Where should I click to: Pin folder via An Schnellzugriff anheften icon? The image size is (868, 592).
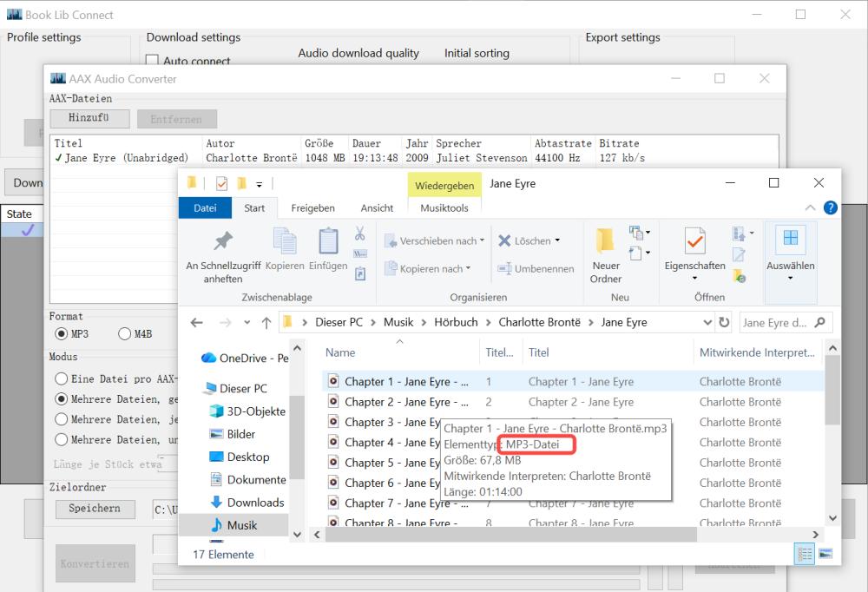coord(223,241)
